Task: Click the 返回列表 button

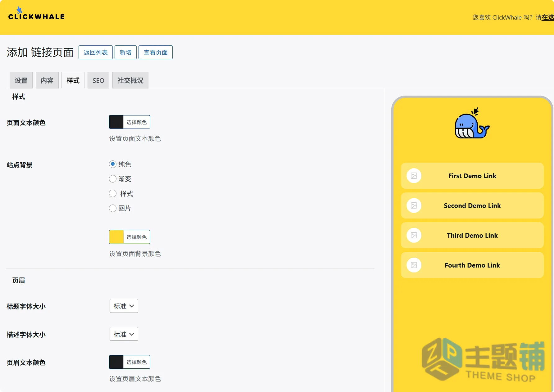Action: click(x=96, y=52)
